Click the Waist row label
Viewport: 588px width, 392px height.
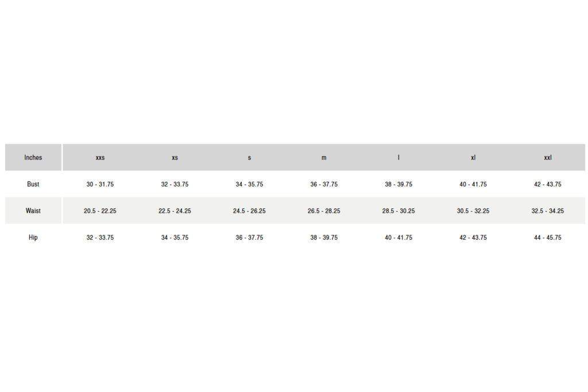click(x=33, y=211)
